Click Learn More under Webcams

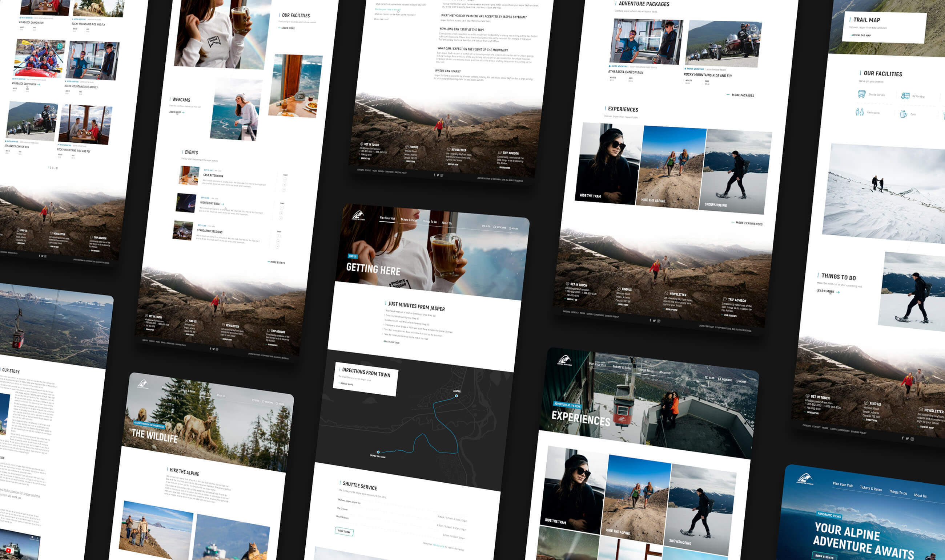(x=176, y=112)
